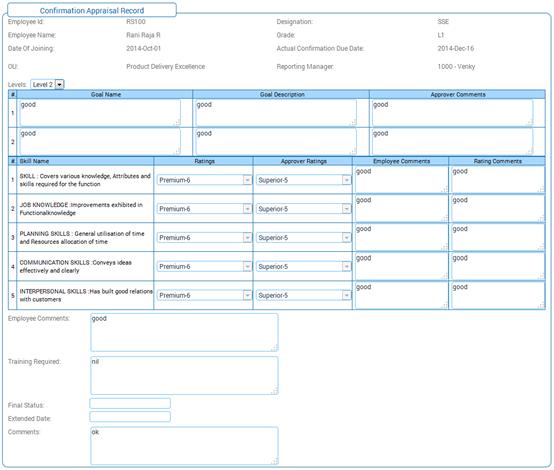This screenshot has height=470, width=554.
Task: Click employee ID value RS100
Action: (x=136, y=22)
